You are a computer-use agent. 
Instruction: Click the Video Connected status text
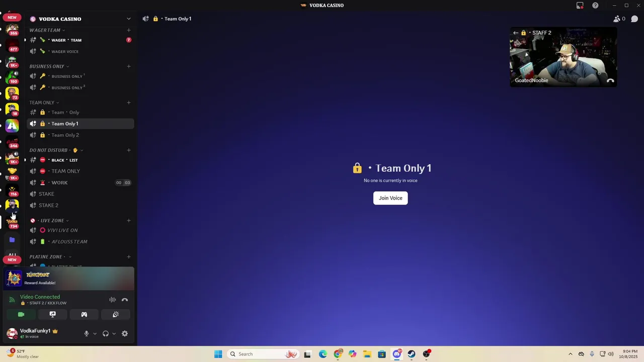(x=40, y=297)
